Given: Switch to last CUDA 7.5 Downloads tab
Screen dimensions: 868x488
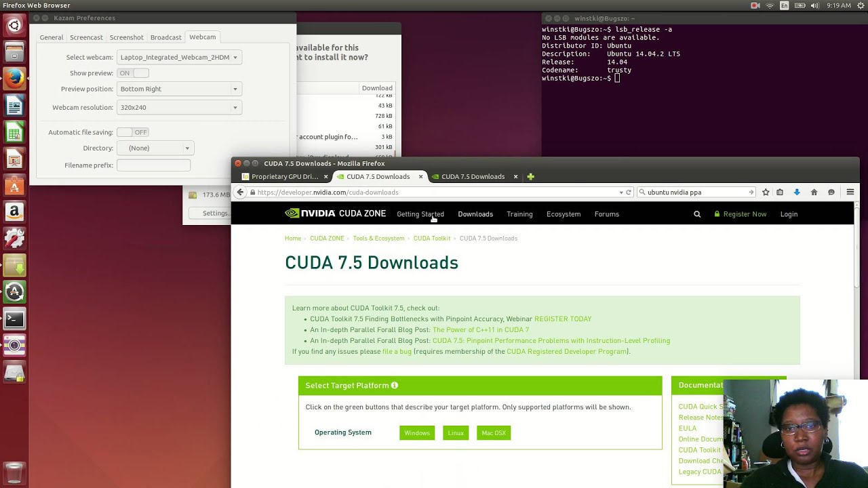Looking at the screenshot, I should (473, 177).
